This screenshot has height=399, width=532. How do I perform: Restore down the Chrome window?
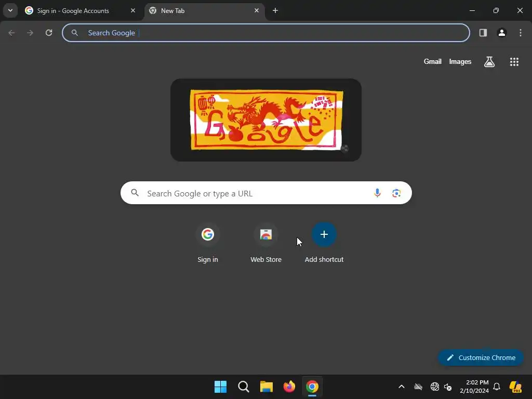pyautogui.click(x=496, y=10)
